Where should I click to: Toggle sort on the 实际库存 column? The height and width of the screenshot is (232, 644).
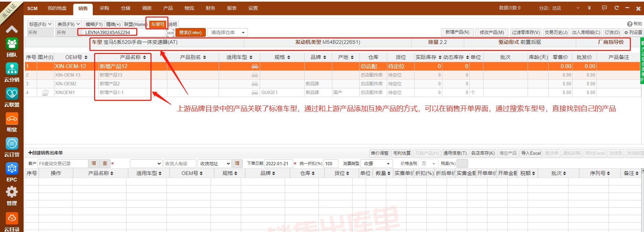click(x=428, y=57)
